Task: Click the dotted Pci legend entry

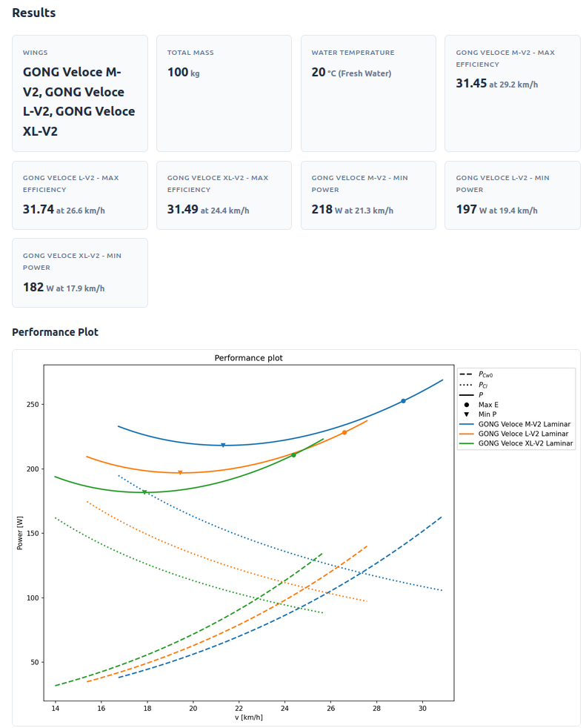Action: (x=483, y=385)
